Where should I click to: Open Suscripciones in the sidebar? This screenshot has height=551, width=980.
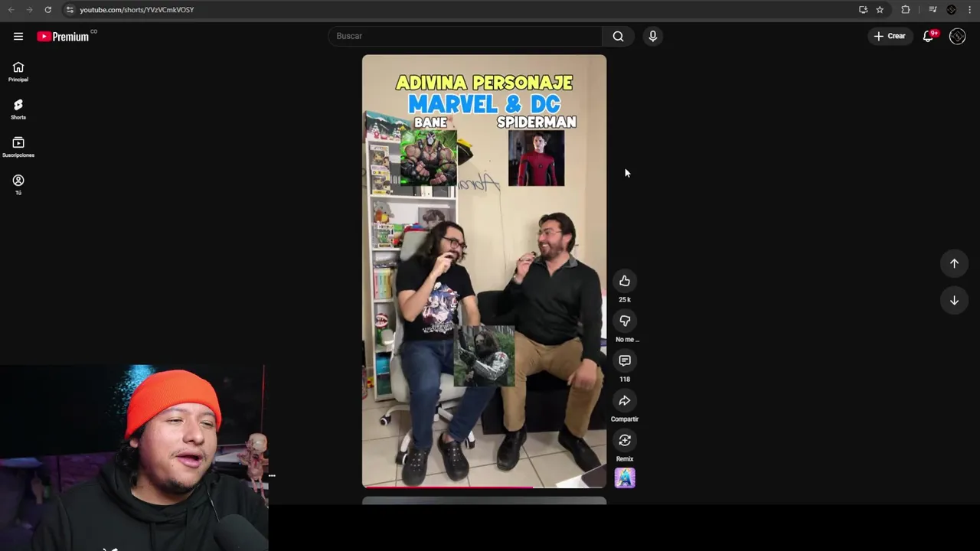[x=18, y=146]
